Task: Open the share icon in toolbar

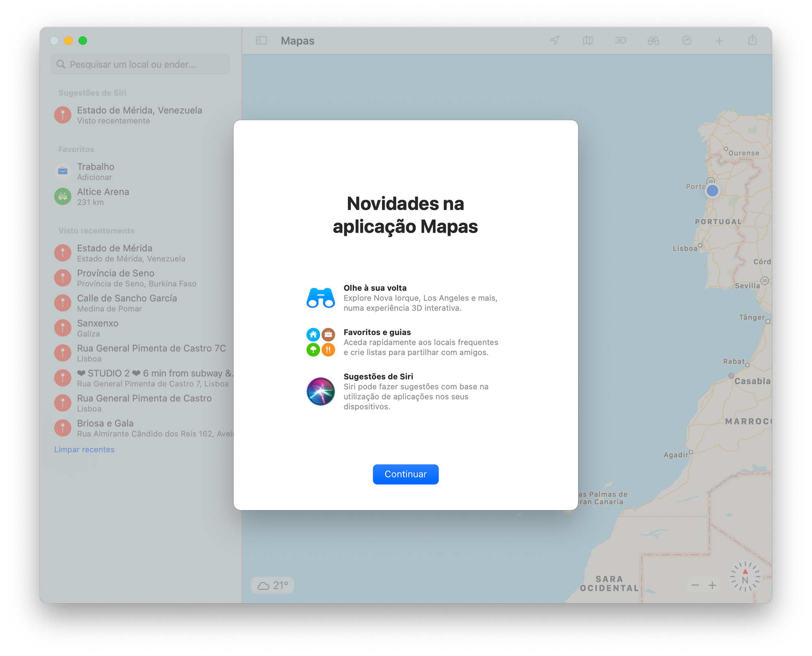Action: tap(752, 40)
